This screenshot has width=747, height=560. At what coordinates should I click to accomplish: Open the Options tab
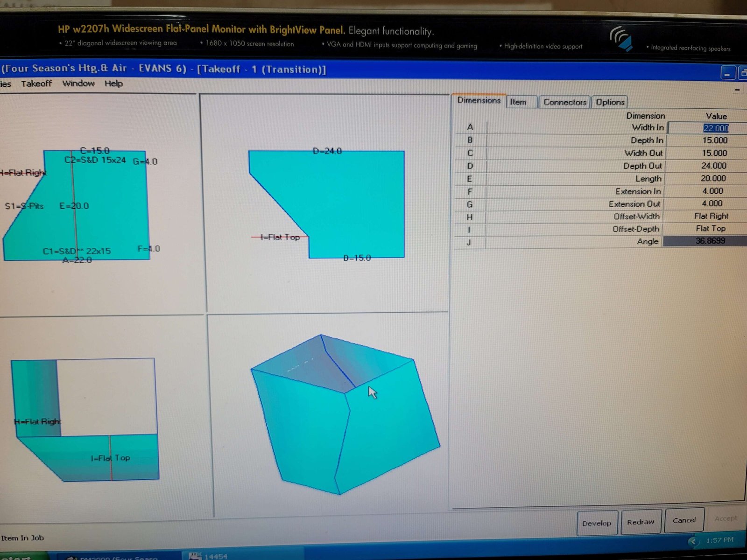click(610, 102)
